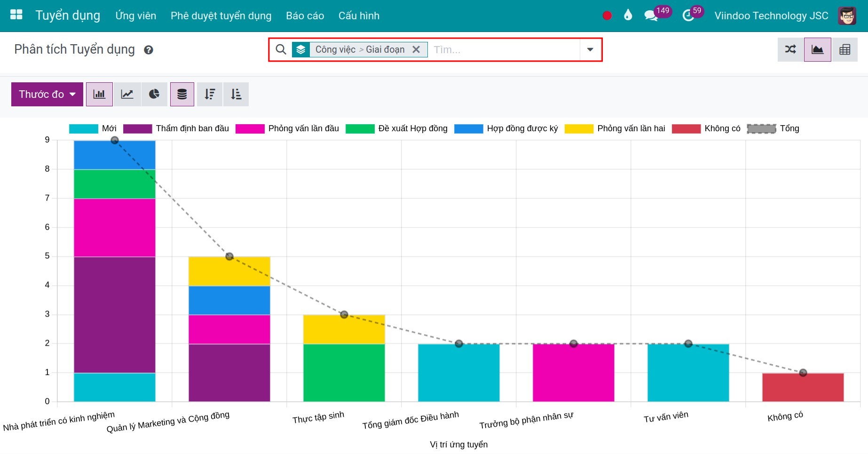The height and width of the screenshot is (454, 868).
Task: Sort bars in descending order
Action: pos(210,94)
